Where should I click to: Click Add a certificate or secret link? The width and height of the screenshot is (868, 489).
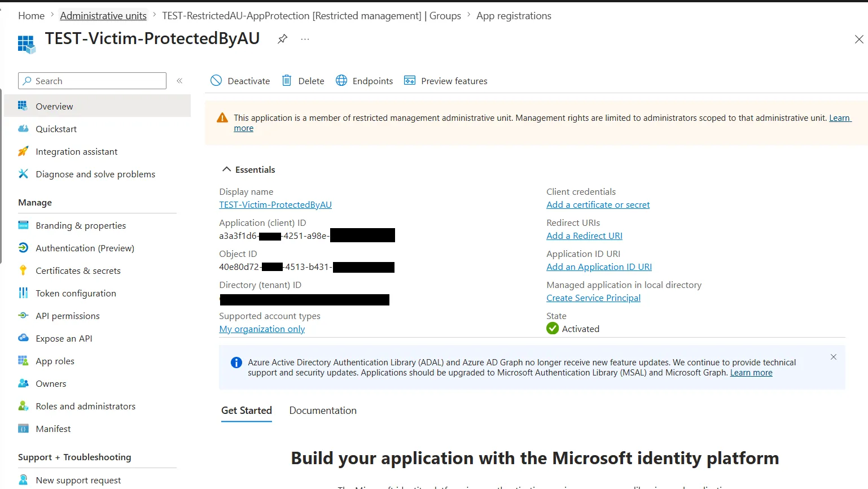[598, 204]
